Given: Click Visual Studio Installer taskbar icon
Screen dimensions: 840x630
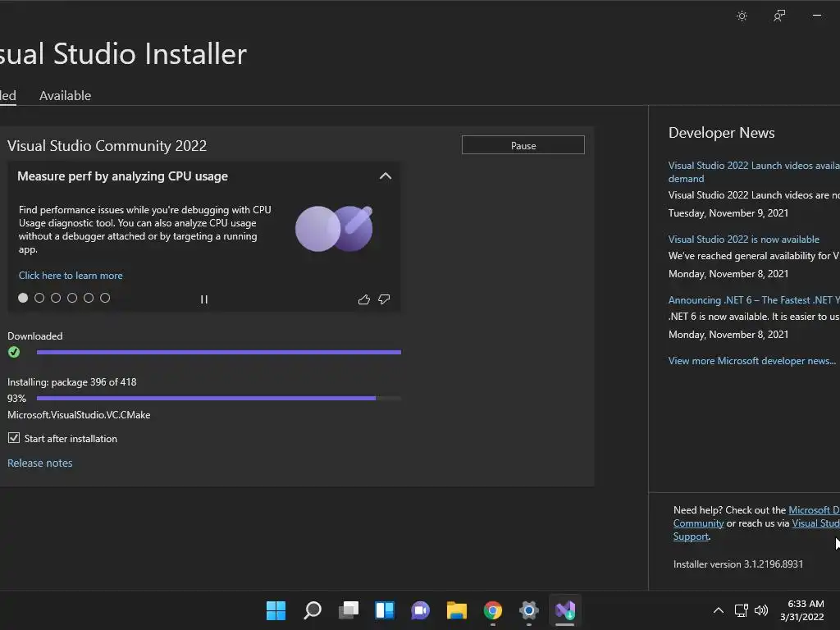Looking at the screenshot, I should [x=565, y=610].
